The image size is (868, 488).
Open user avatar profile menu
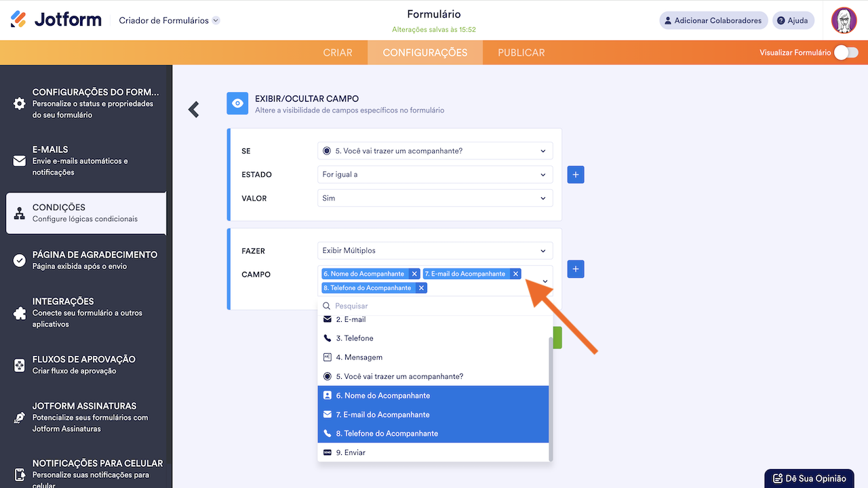pyautogui.click(x=844, y=20)
